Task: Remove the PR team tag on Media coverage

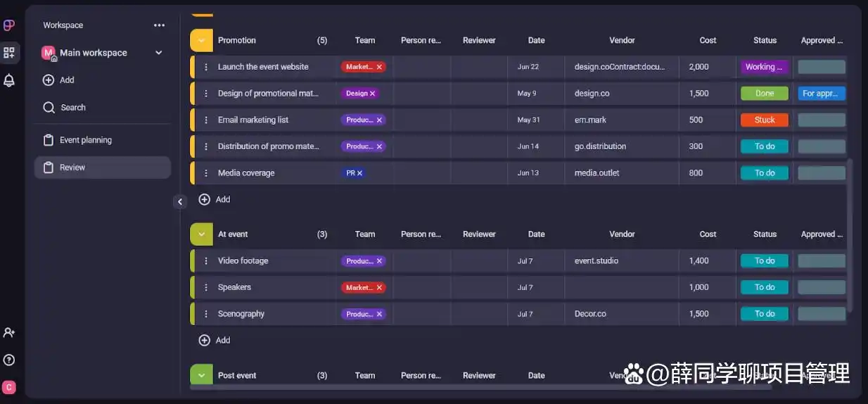Action: tap(360, 173)
